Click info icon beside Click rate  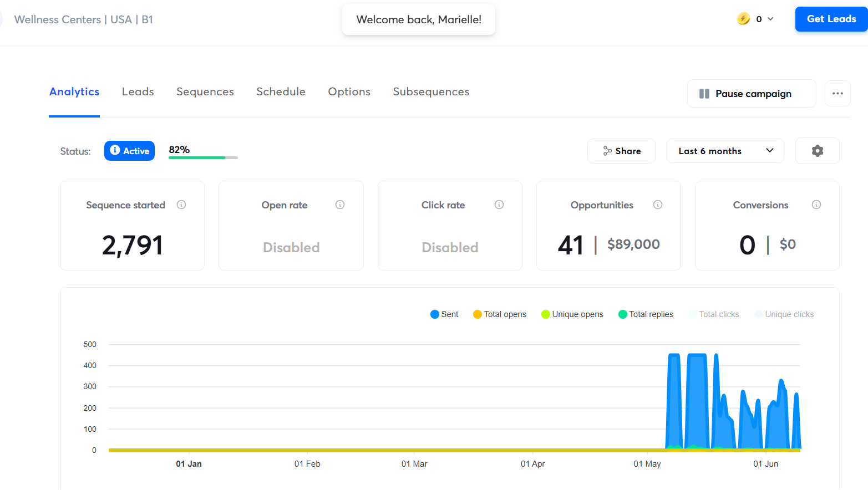[499, 205]
